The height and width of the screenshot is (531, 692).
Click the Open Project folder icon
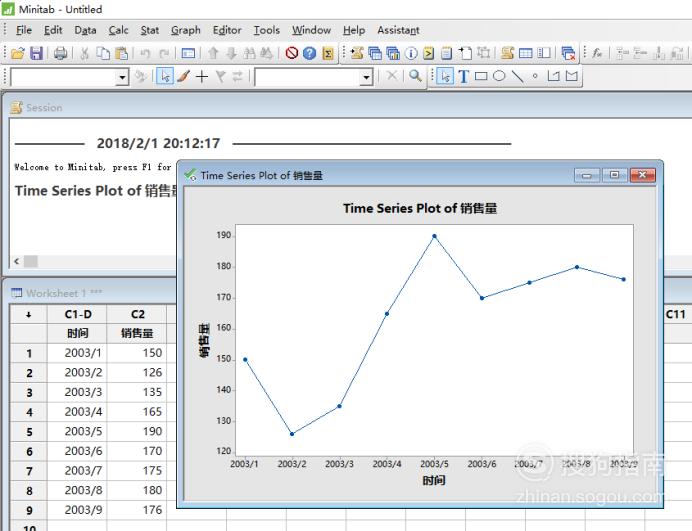(x=18, y=53)
